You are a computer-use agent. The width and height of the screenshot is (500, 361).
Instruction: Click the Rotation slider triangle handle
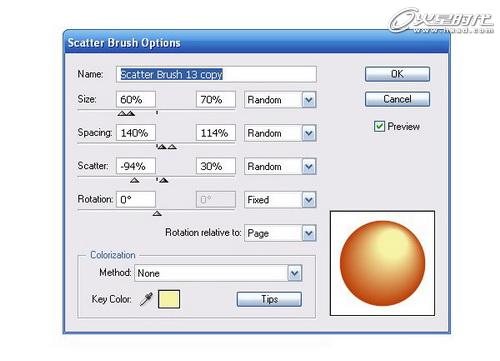point(157,213)
